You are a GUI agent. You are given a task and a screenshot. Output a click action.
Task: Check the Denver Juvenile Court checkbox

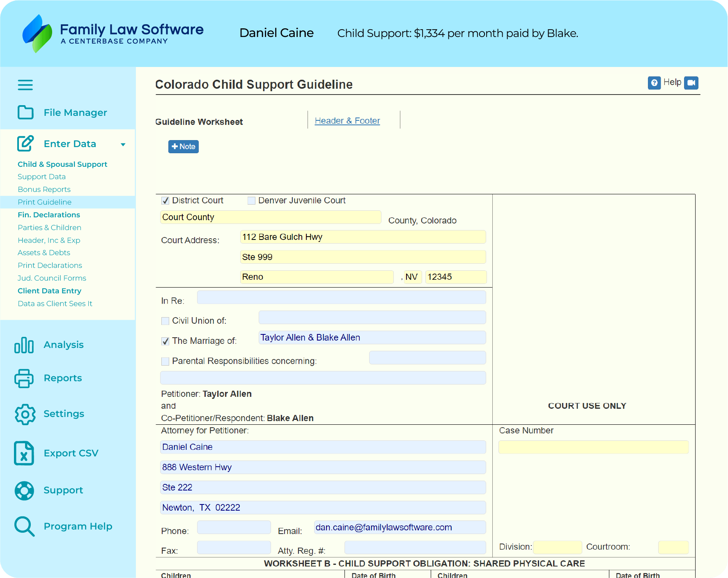coord(251,200)
